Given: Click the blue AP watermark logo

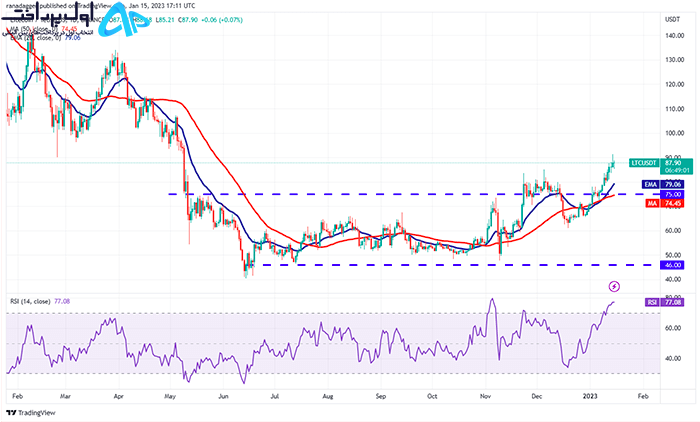Looking at the screenshot, I should pos(123,20).
